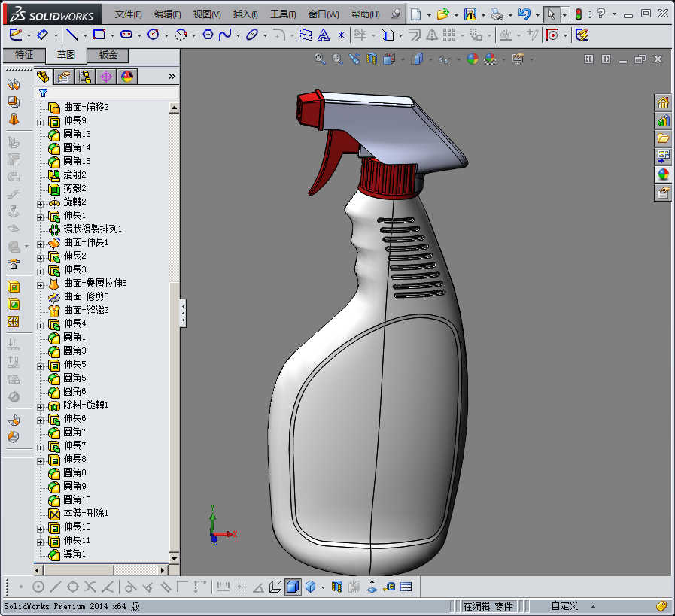Toggle Shaded With Edges display mode

tap(293, 587)
